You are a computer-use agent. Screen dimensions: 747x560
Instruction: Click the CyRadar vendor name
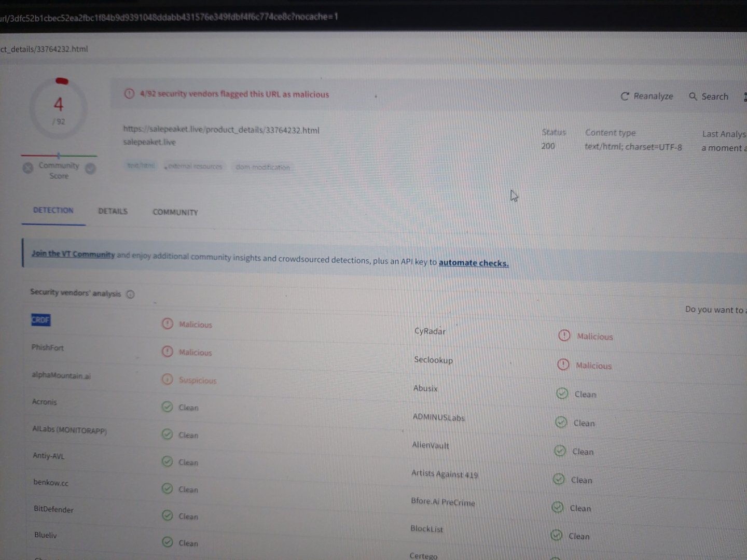(x=430, y=331)
